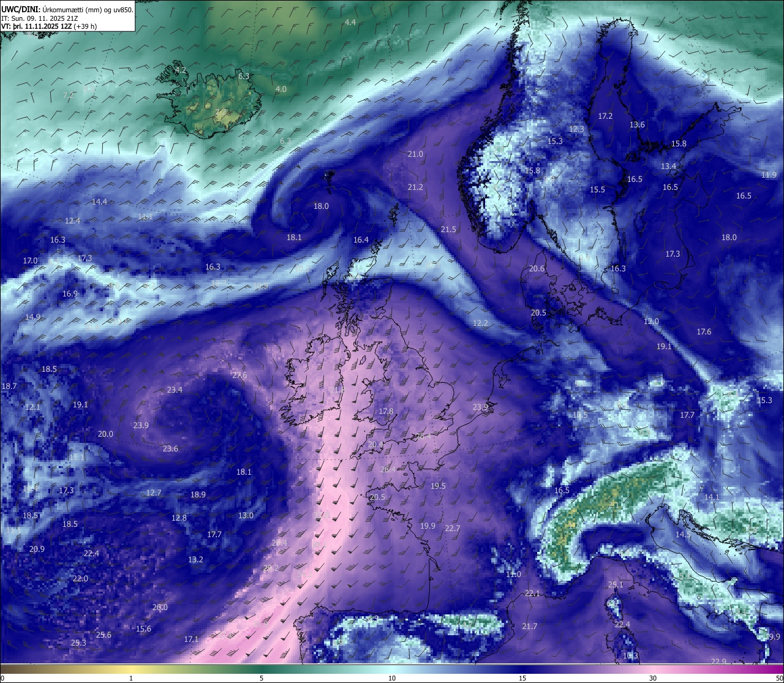Click the 16.4 value north of Scotland
784x683 pixels.
point(361,240)
